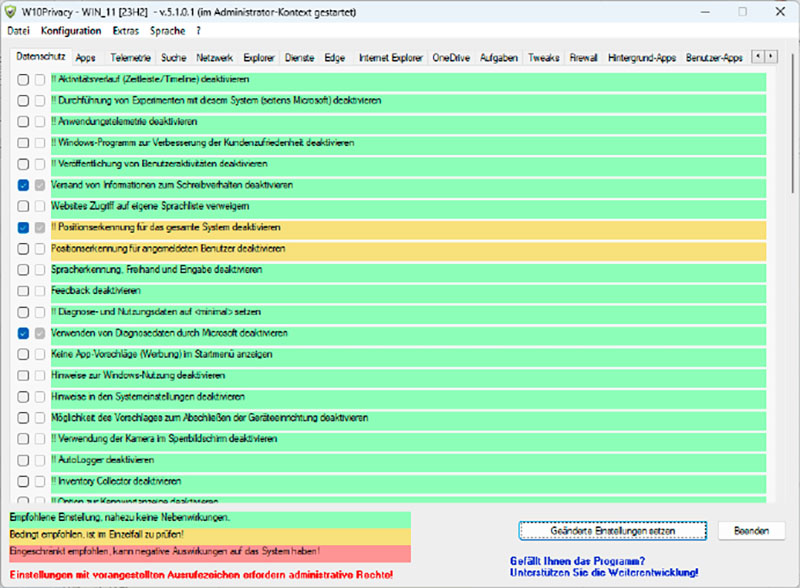Viewport: 800px width, 588px height.
Task: Switch to the Aufgaben tab
Action: pyautogui.click(x=499, y=58)
